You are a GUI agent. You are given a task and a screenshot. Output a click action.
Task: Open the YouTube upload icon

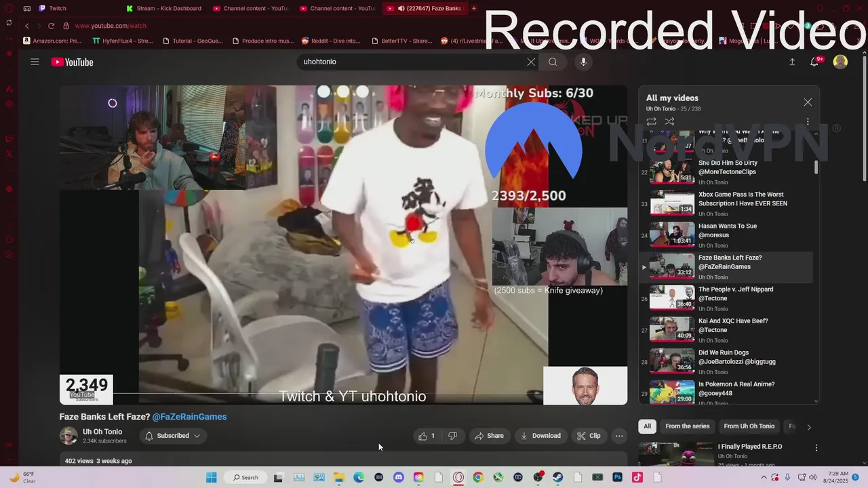[x=792, y=62]
